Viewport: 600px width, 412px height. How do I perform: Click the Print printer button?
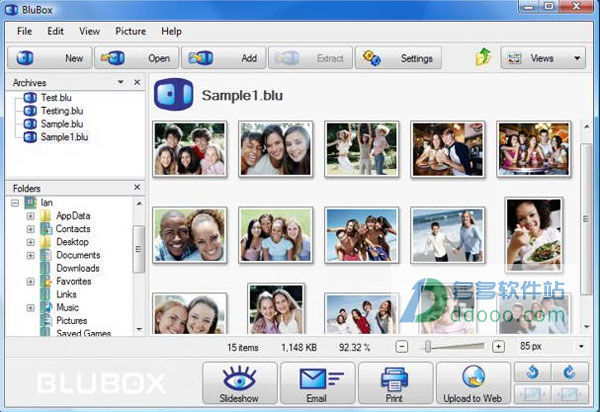coord(395,383)
